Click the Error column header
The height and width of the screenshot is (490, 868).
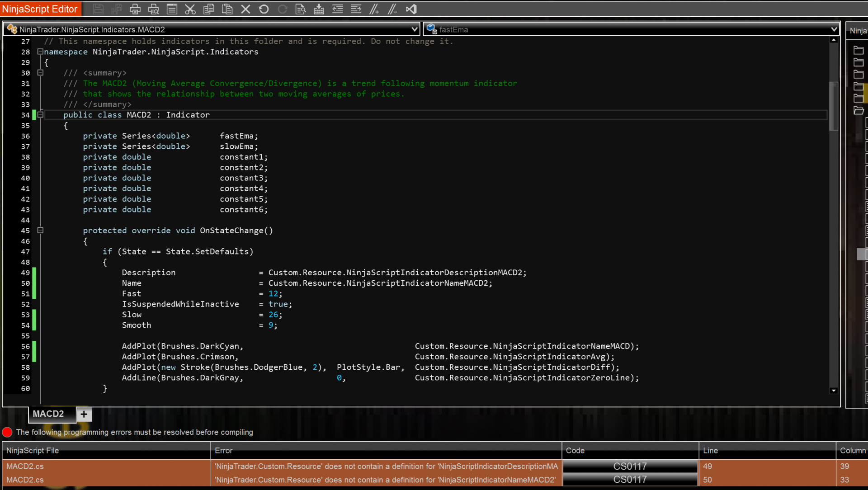[x=224, y=451]
